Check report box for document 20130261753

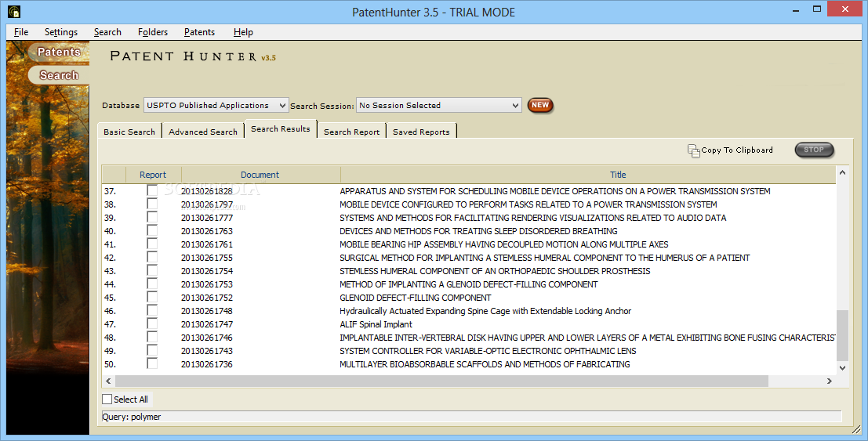(151, 284)
